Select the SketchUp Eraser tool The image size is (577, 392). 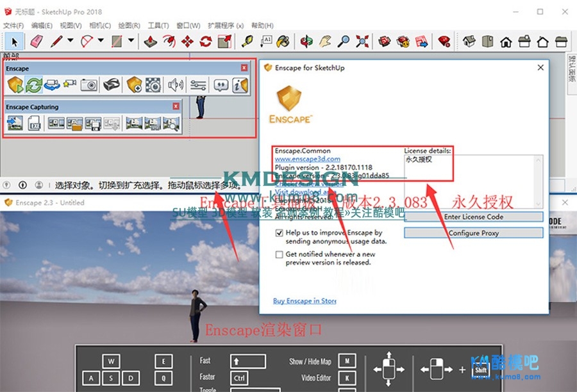click(x=36, y=42)
